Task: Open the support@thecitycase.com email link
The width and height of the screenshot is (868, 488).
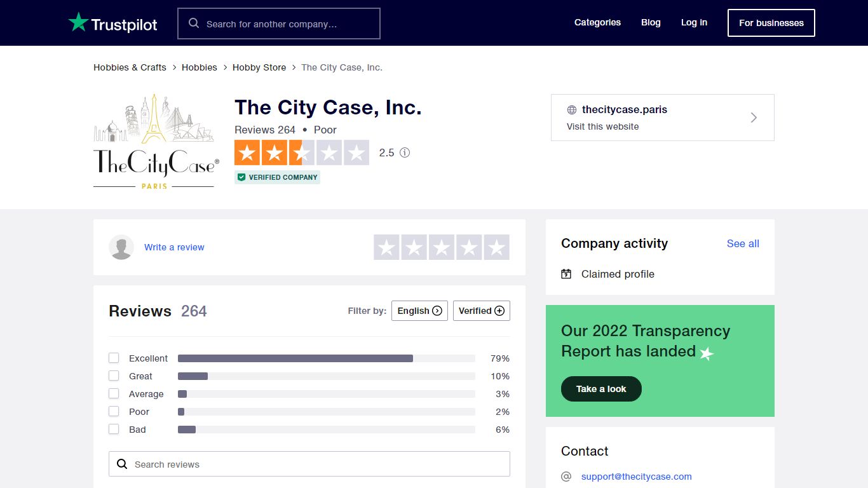Action: tap(637, 477)
